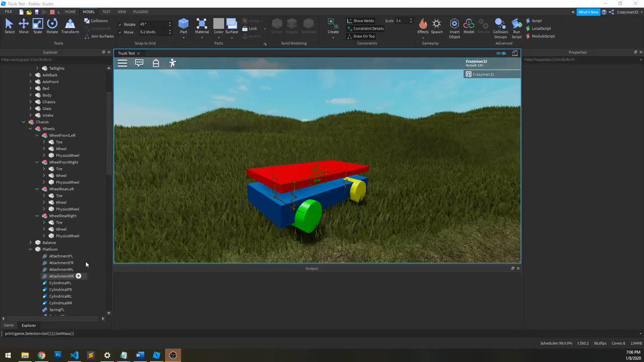Open the constraint Scale dropdown
The image size is (644, 362).
tap(411, 21)
